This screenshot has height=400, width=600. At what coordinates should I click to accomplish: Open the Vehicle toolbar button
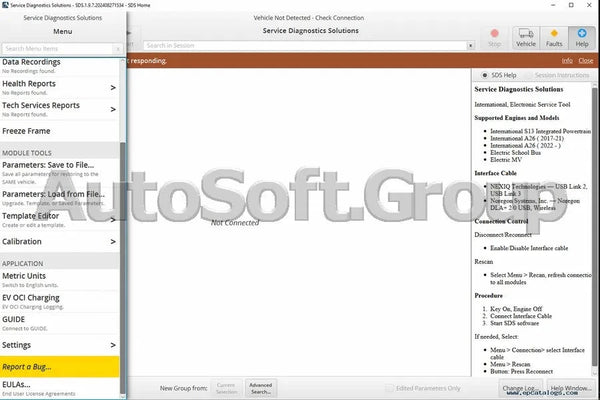pyautogui.click(x=526, y=38)
